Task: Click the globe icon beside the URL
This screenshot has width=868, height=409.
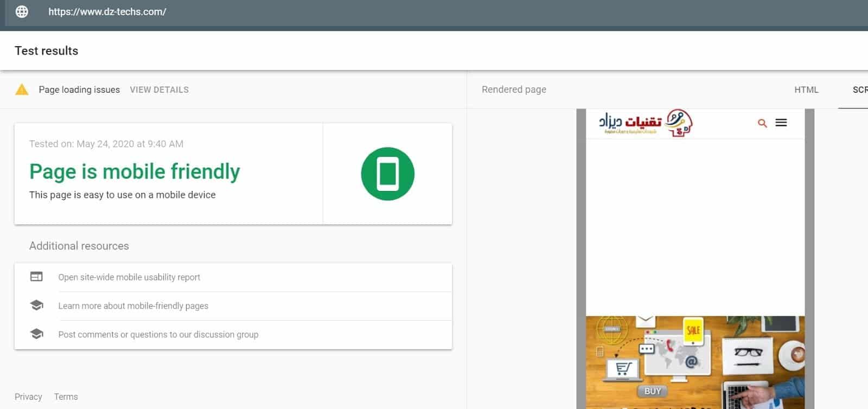Action: click(22, 11)
